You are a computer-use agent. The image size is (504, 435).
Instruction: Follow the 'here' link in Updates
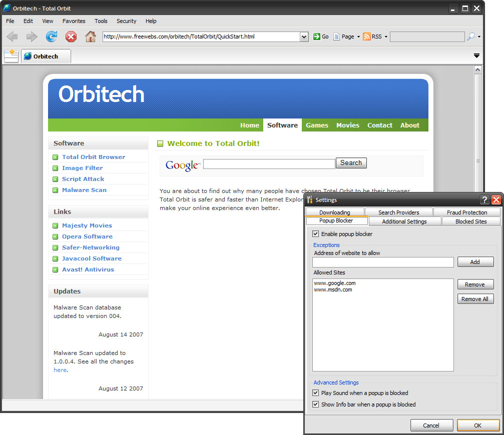point(60,370)
